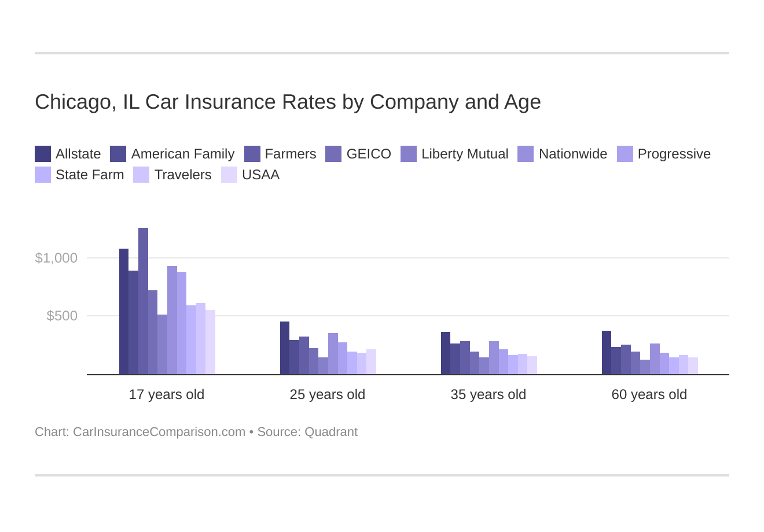
Task: Click the USAA legend color swatch
Action: click(229, 175)
